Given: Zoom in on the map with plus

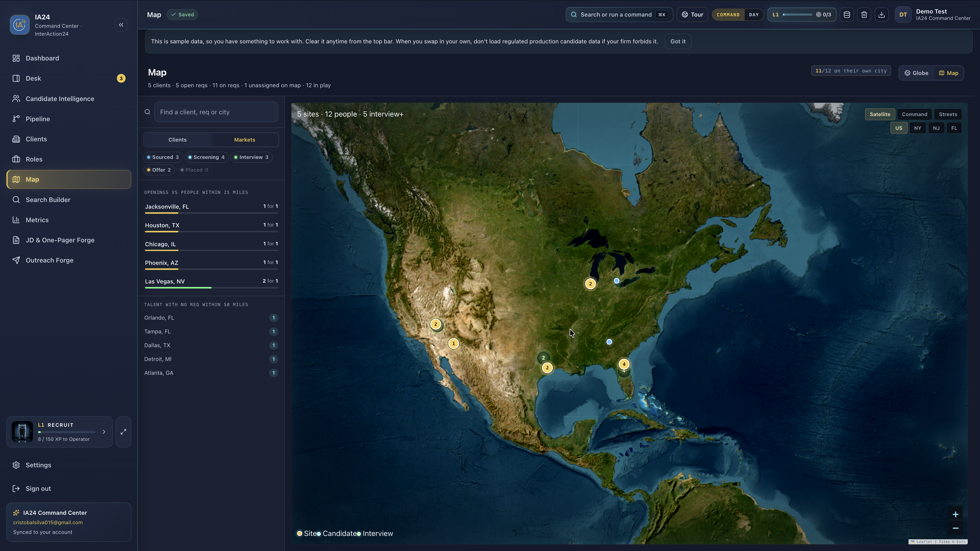Looking at the screenshot, I should [955, 515].
